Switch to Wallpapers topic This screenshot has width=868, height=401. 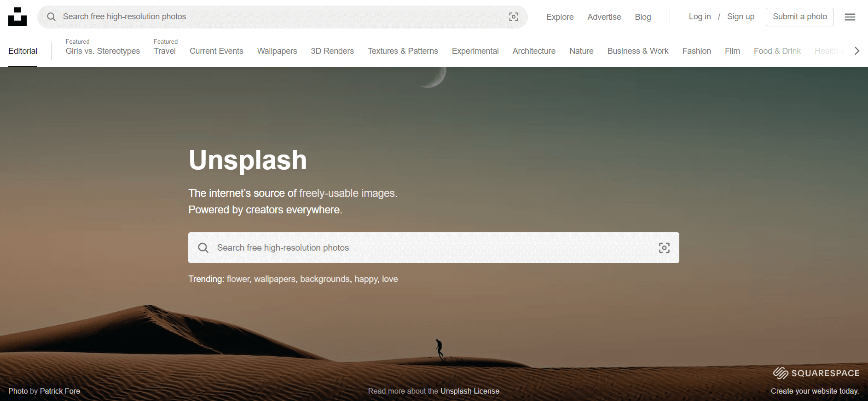click(277, 51)
